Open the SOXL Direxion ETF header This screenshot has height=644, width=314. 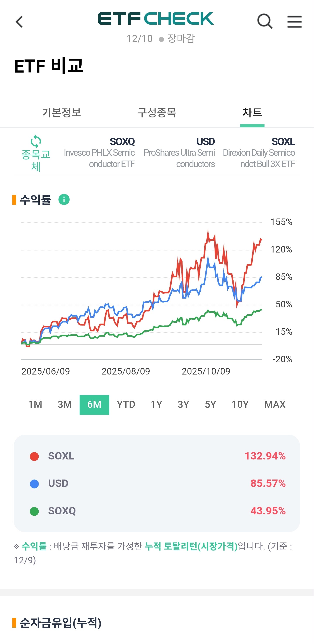[259, 153]
